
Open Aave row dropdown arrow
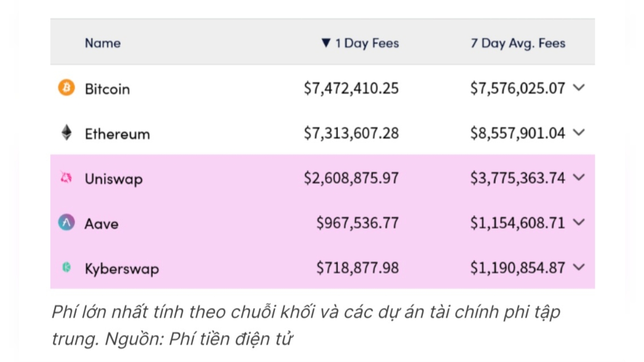(x=579, y=223)
